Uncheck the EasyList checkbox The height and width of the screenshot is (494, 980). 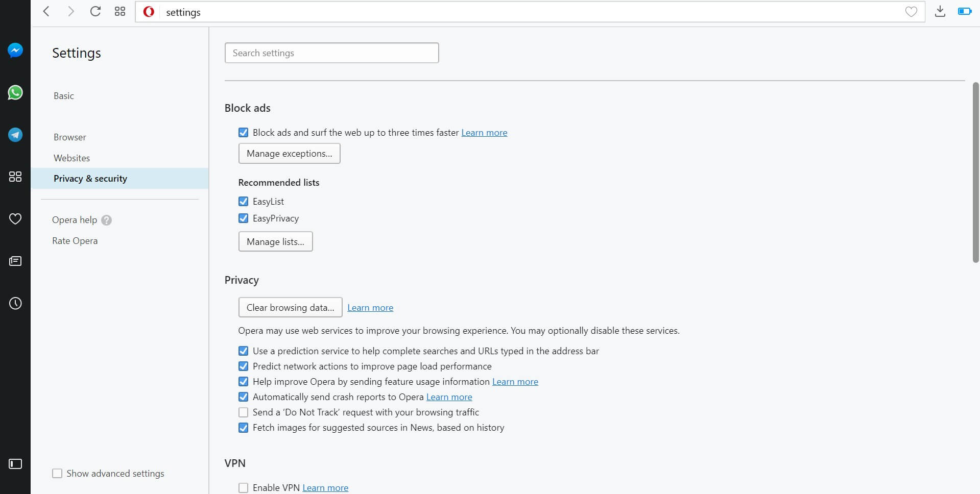[x=244, y=202]
